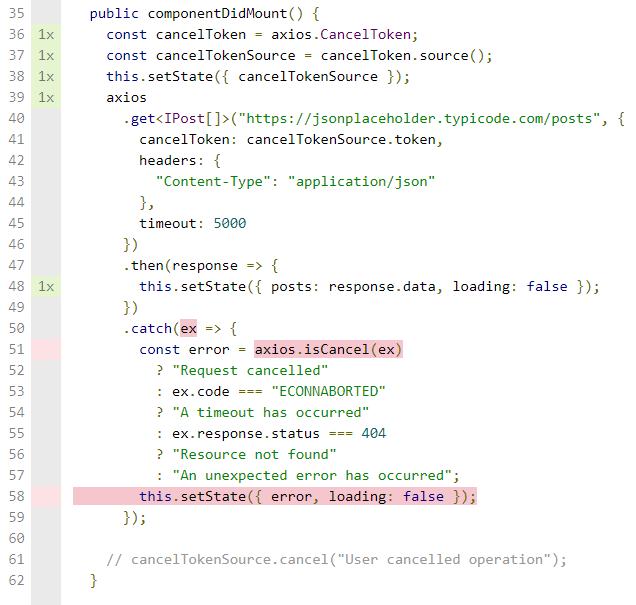Screen dimensions: 636x605
Task: Select the red uncovered marker on line 51
Action: [46, 350]
